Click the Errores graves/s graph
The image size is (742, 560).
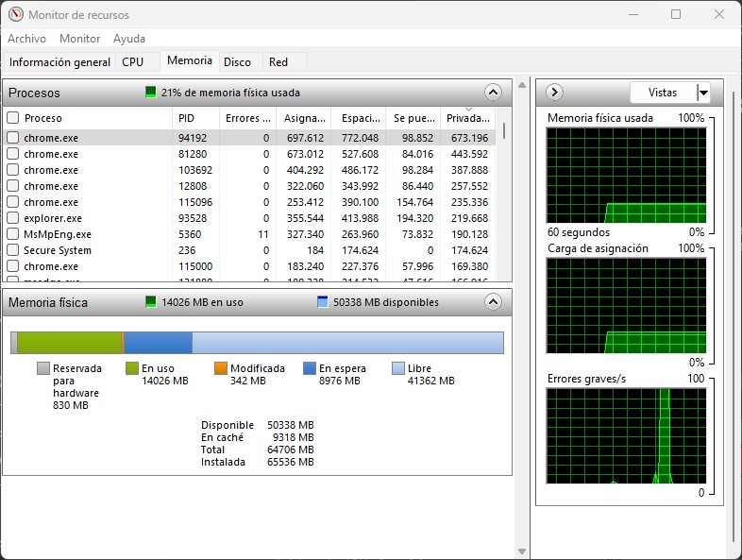pyautogui.click(x=627, y=436)
